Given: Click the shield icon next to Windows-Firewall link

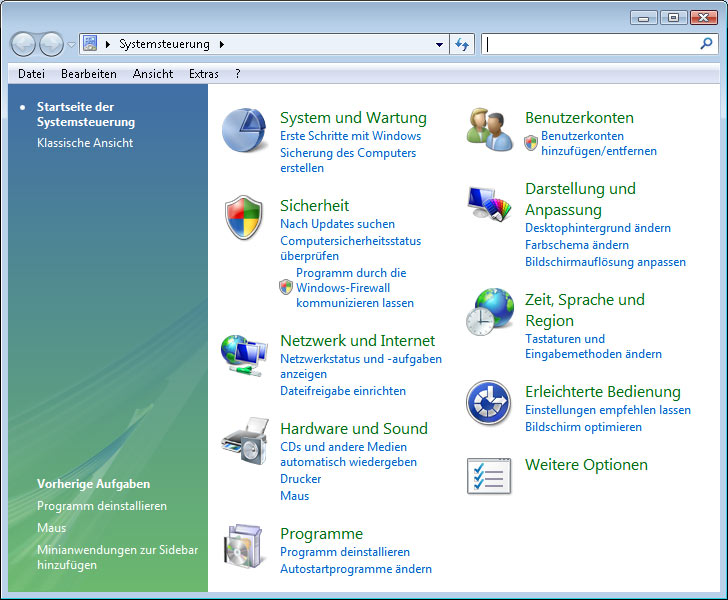Looking at the screenshot, I should pyautogui.click(x=286, y=287).
